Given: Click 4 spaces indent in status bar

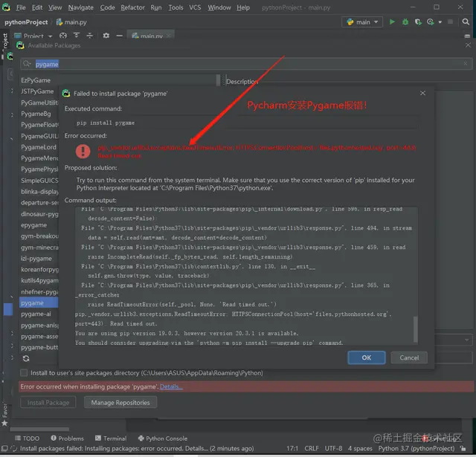Looking at the screenshot, I should tap(360, 449).
